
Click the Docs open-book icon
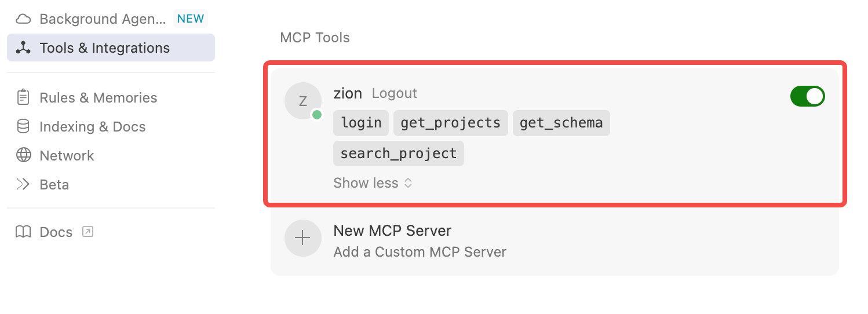[23, 232]
